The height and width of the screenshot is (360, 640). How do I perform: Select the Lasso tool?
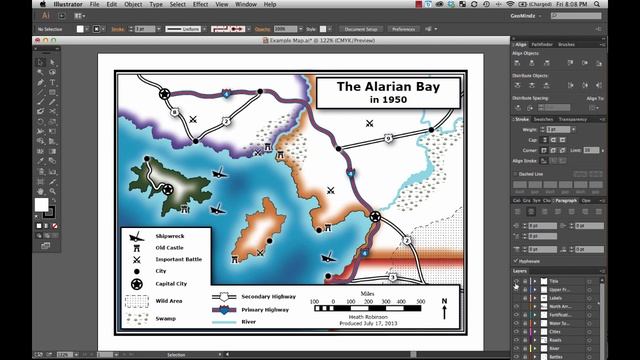(x=52, y=72)
